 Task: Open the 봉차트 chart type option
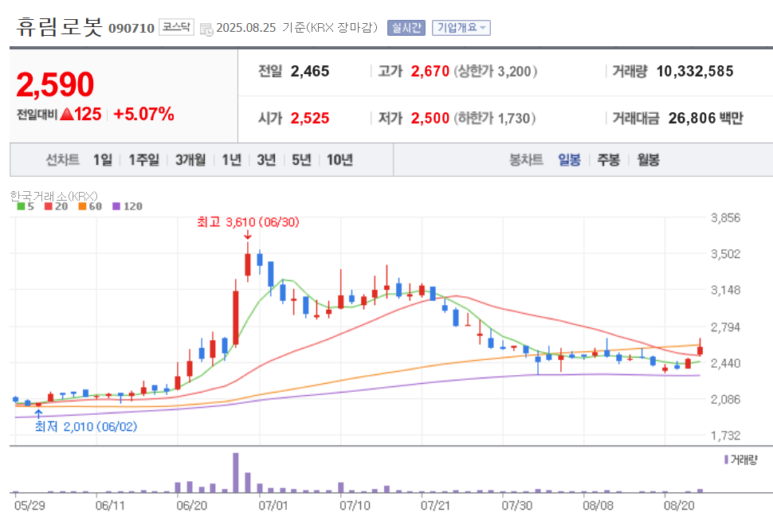pyautogui.click(x=528, y=159)
